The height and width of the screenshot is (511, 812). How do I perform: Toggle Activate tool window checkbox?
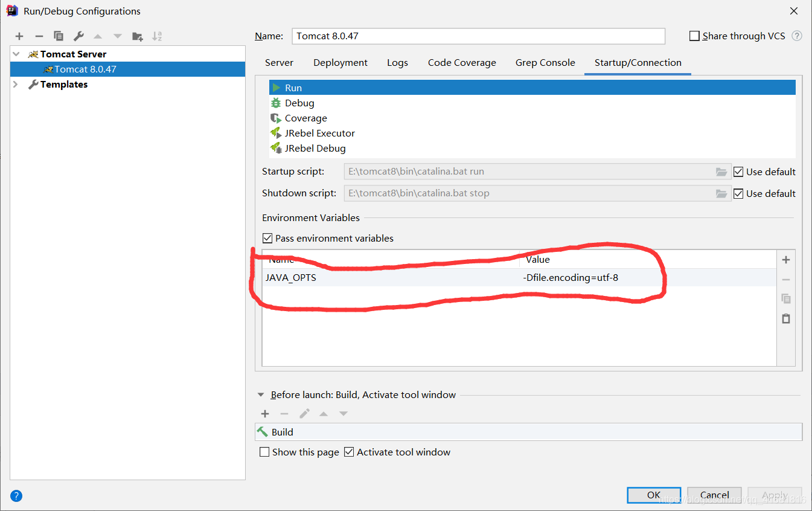pos(349,452)
